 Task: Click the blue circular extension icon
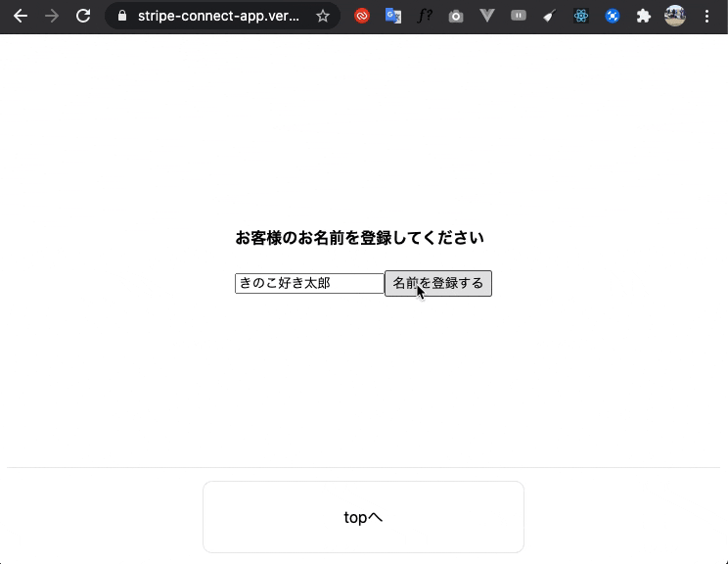click(613, 17)
